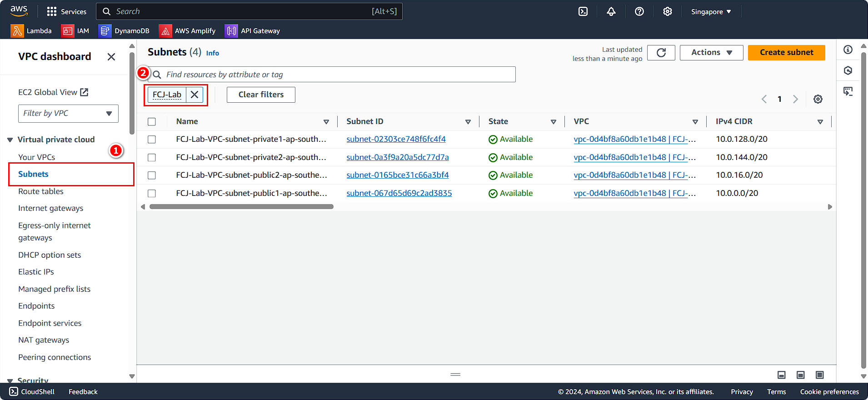Image resolution: width=868 pixels, height=400 pixels.
Task: Minimize the bottom split panel
Action: 782,375
